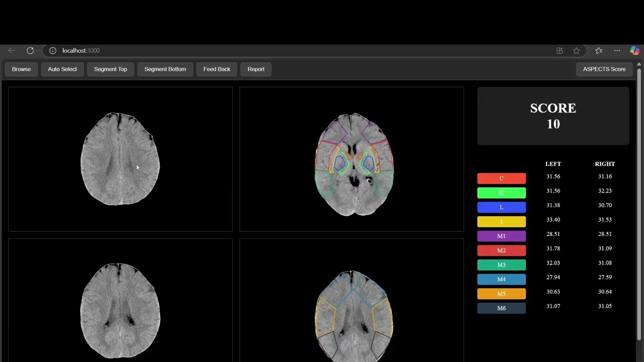Choose the red M2 swatch
The height and width of the screenshot is (362, 644).
[502, 250]
